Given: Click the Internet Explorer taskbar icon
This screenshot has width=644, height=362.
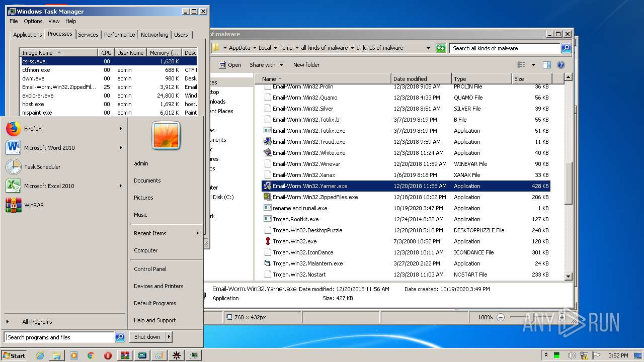Looking at the screenshot, I should click(x=40, y=355).
